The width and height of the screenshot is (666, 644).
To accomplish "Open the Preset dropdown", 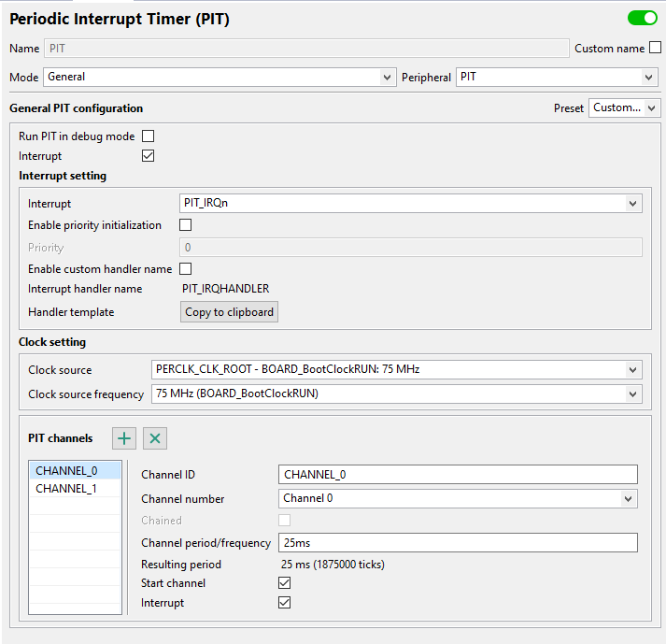I will click(x=624, y=107).
